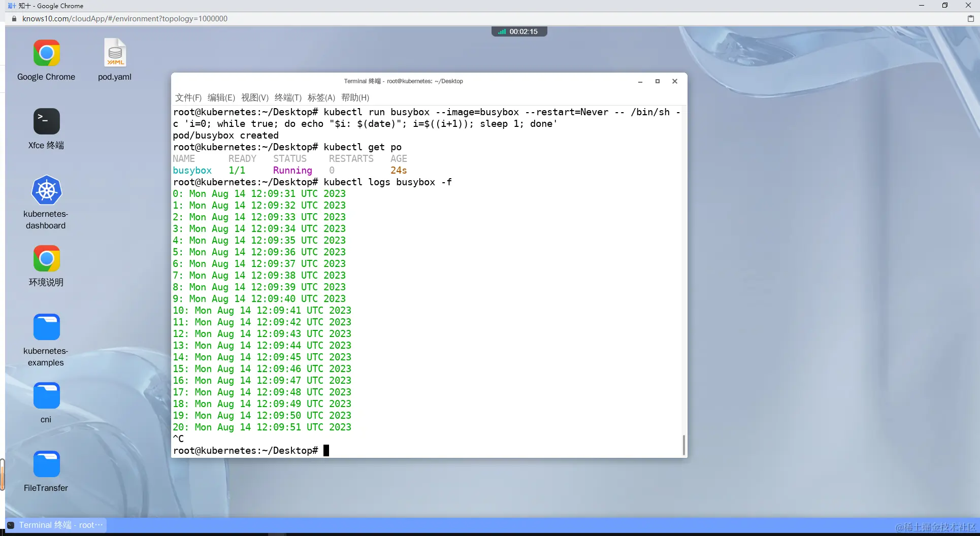Click the Terminal taskbar button
The height and width of the screenshot is (536, 980).
[x=56, y=525]
